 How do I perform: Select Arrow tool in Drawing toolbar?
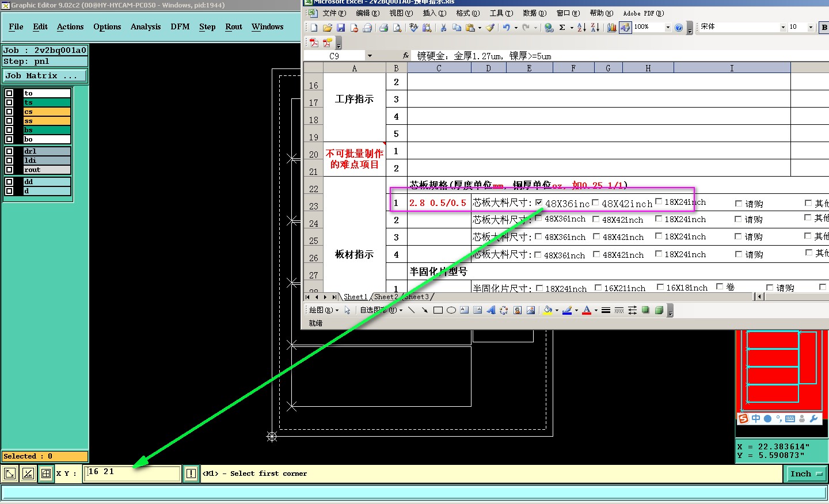point(424,310)
